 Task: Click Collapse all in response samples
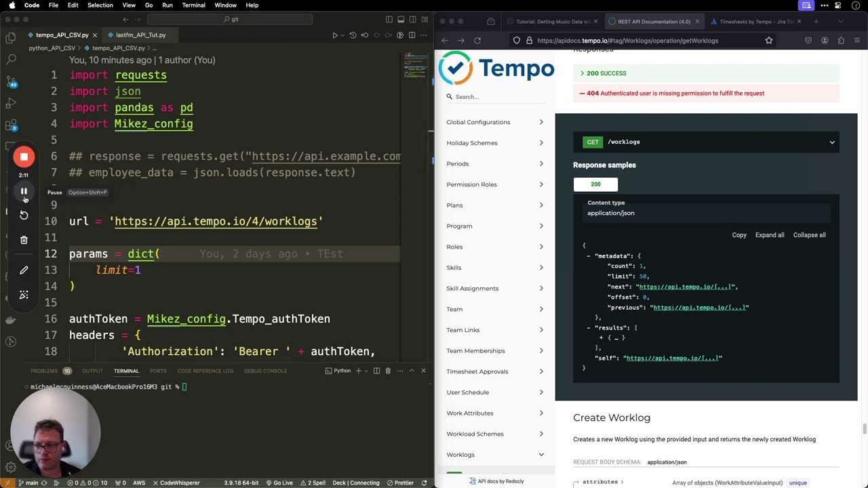tap(810, 235)
